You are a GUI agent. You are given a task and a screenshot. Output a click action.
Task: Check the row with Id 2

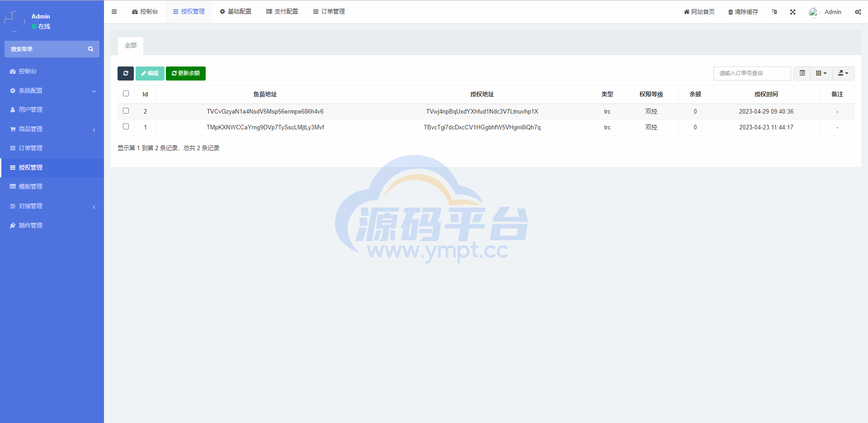(x=126, y=111)
